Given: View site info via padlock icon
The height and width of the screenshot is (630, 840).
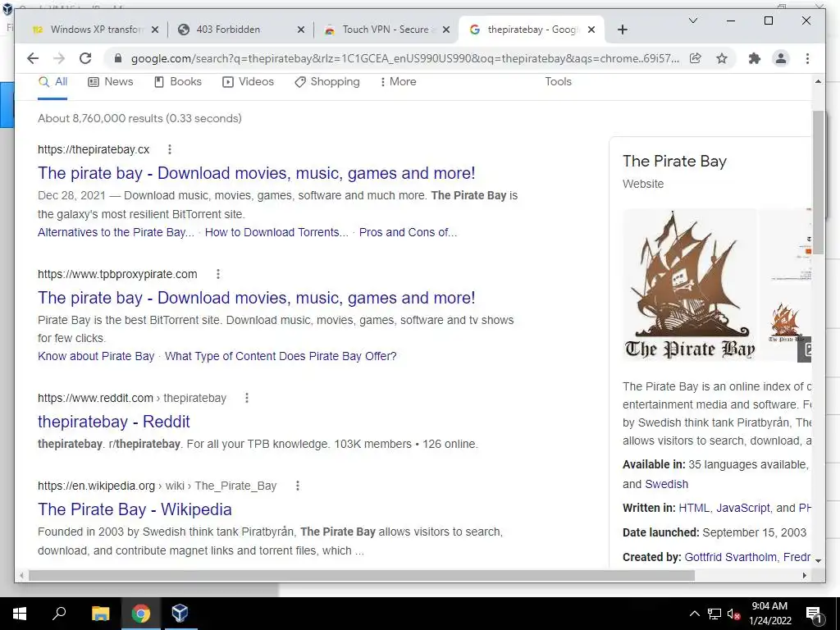Looking at the screenshot, I should point(118,58).
